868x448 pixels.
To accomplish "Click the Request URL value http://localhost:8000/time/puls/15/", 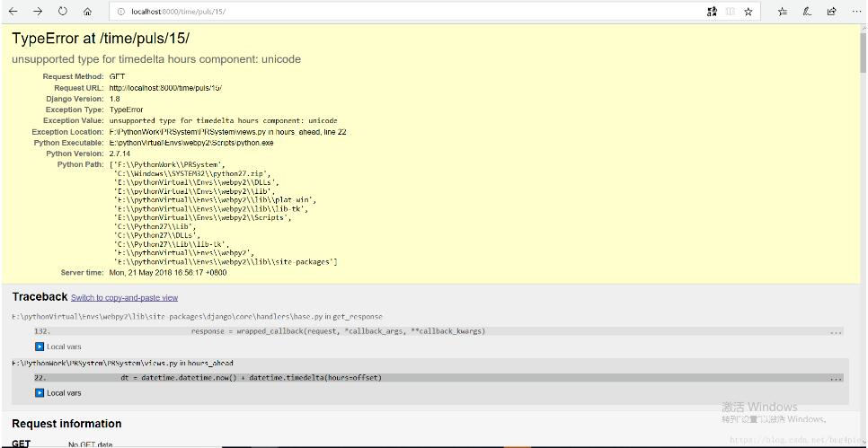I will click(165, 88).
